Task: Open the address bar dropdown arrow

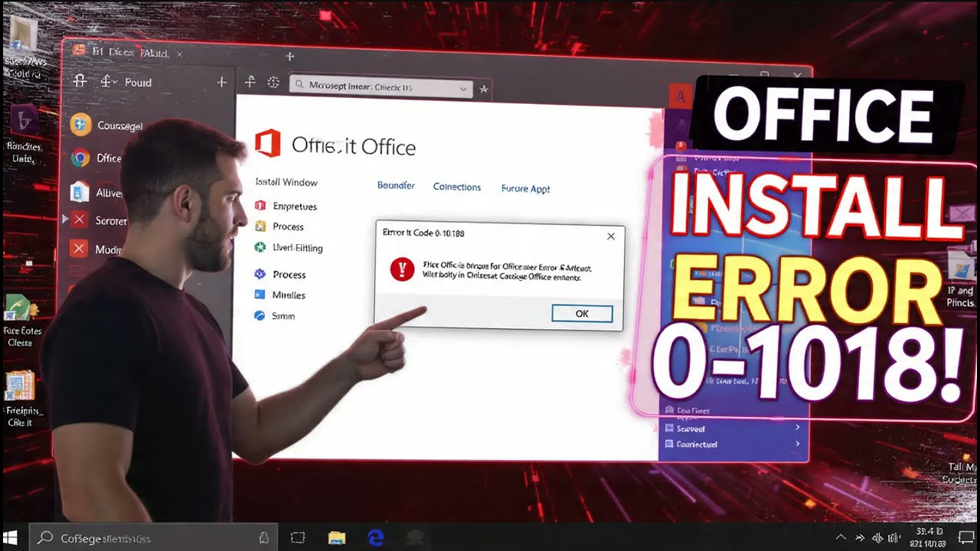Action: coord(463,89)
